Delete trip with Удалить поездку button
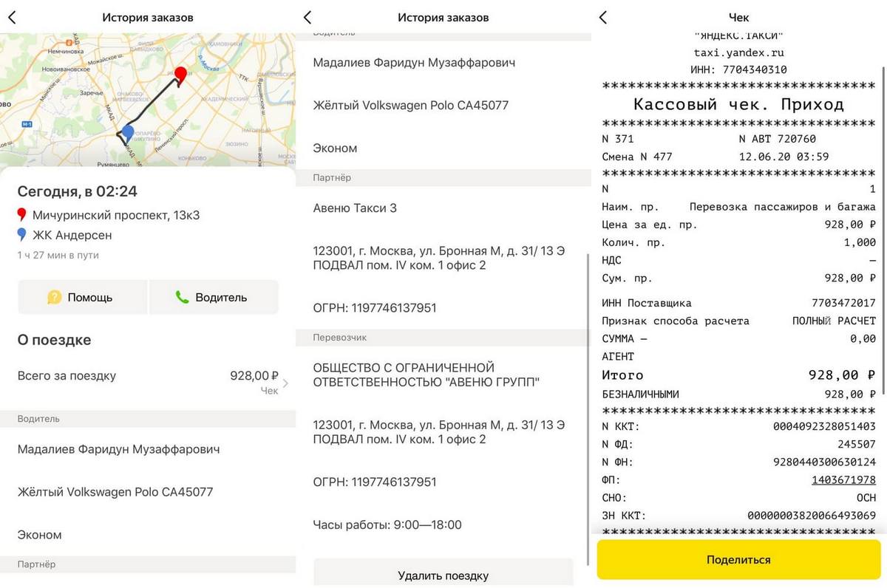The image size is (887, 588). tap(443, 575)
